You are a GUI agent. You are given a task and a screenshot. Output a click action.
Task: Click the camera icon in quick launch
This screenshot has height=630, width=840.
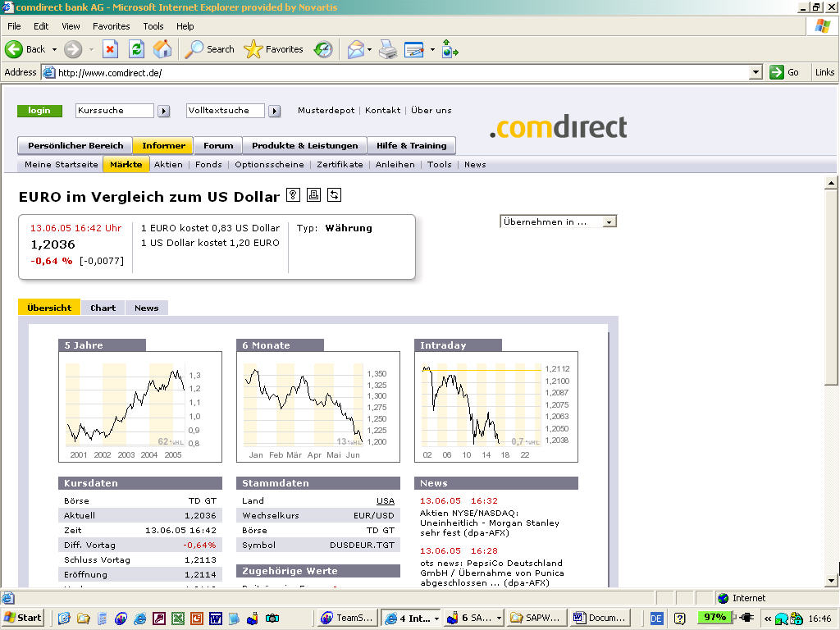272,619
